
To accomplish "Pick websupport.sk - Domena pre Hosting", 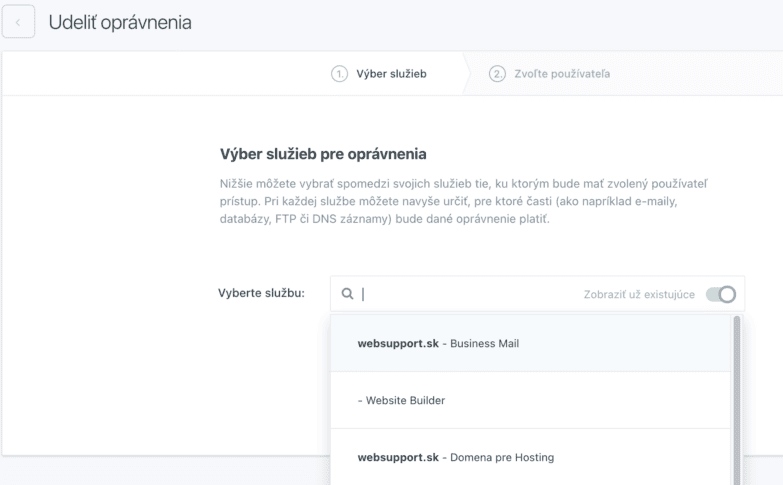I will click(x=455, y=457).
